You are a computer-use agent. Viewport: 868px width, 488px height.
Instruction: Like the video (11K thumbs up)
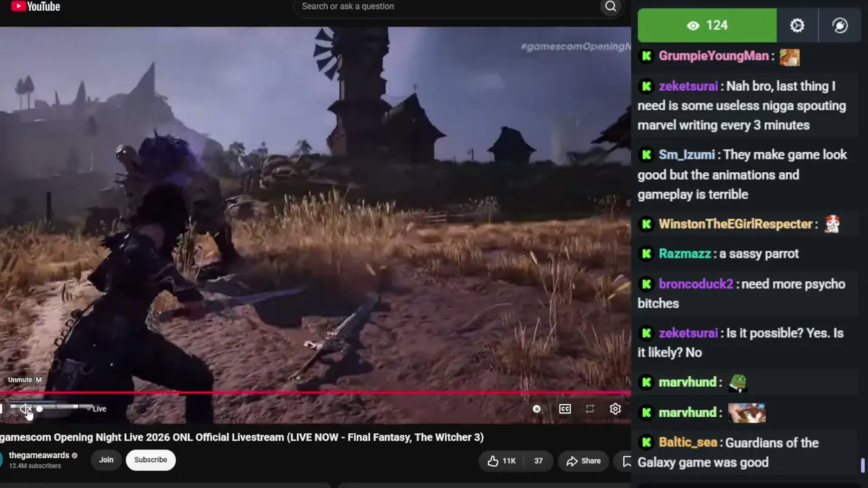point(502,461)
